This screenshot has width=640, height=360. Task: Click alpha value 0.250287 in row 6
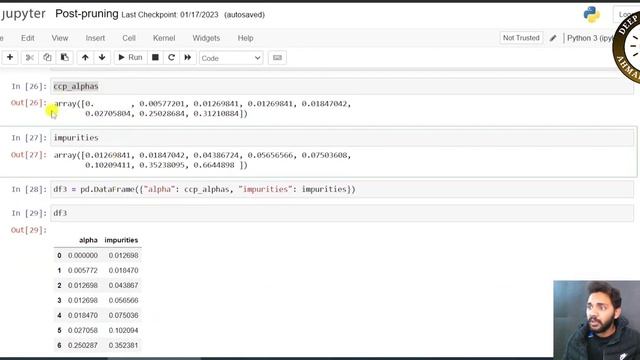(83, 345)
